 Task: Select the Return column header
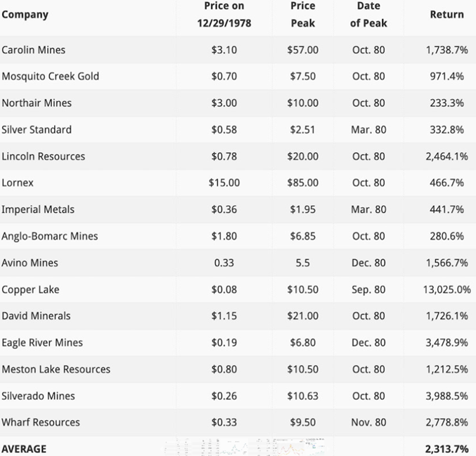pyautogui.click(x=446, y=14)
